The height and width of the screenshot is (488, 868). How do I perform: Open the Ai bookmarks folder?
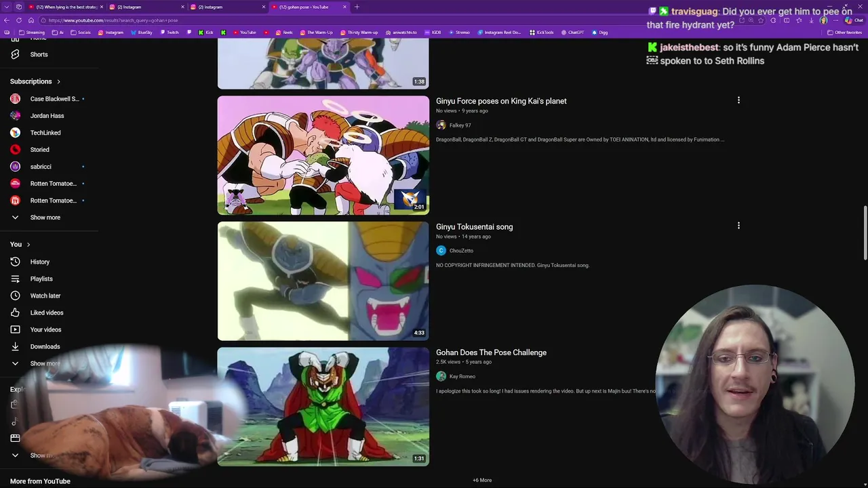(58, 33)
